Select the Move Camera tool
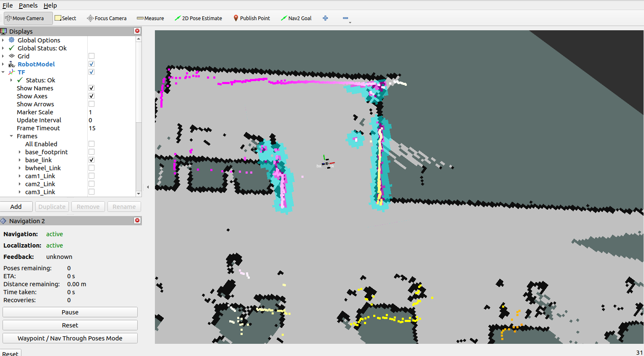 (x=28, y=18)
